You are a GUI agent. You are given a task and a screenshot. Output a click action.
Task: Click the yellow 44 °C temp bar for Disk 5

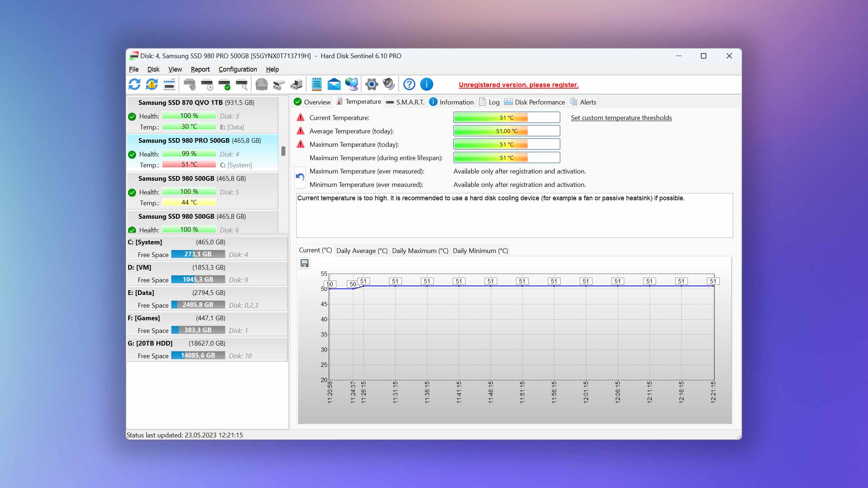[189, 202]
